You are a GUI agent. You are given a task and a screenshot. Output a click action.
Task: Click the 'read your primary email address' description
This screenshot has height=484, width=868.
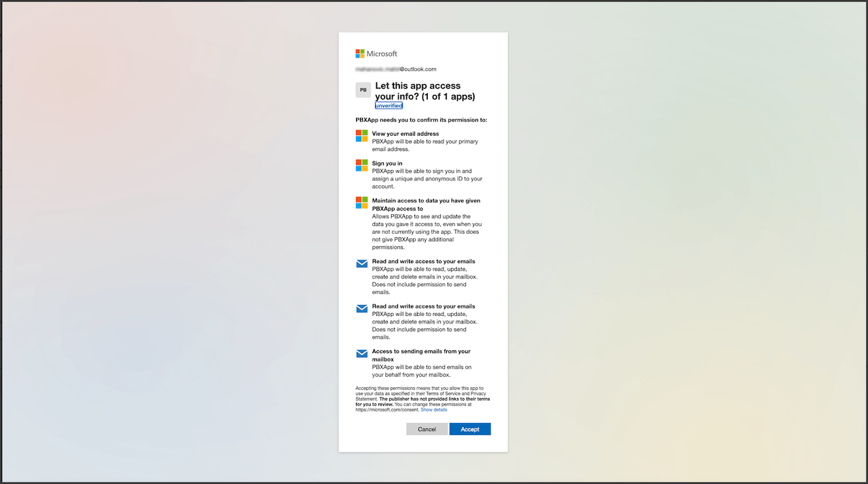(425, 145)
